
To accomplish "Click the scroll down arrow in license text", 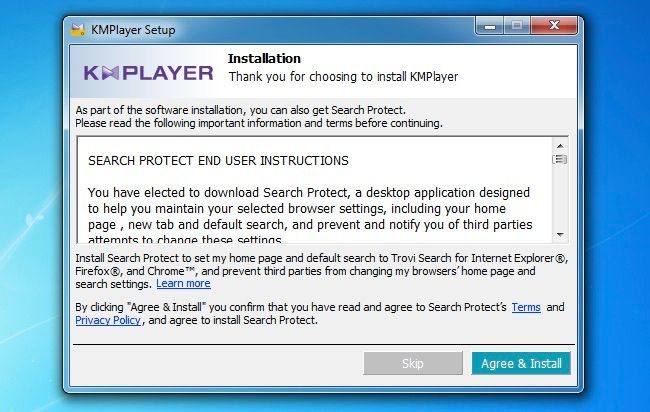I will point(560,235).
